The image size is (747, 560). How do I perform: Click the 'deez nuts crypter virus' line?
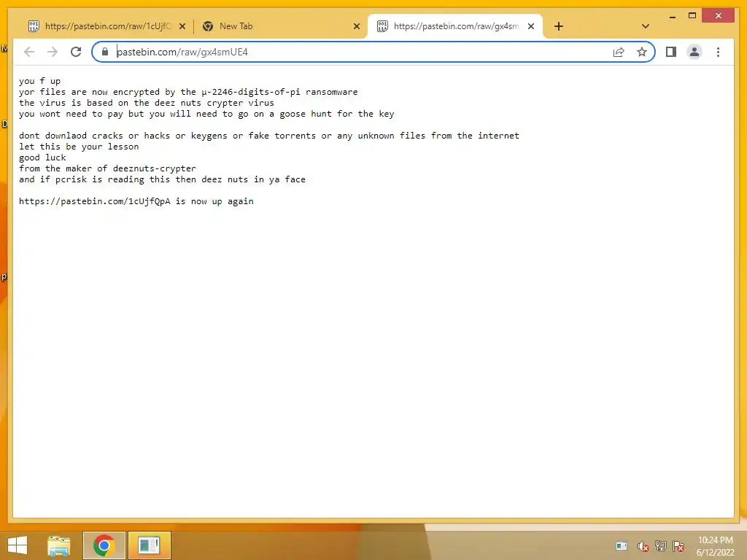tap(147, 103)
